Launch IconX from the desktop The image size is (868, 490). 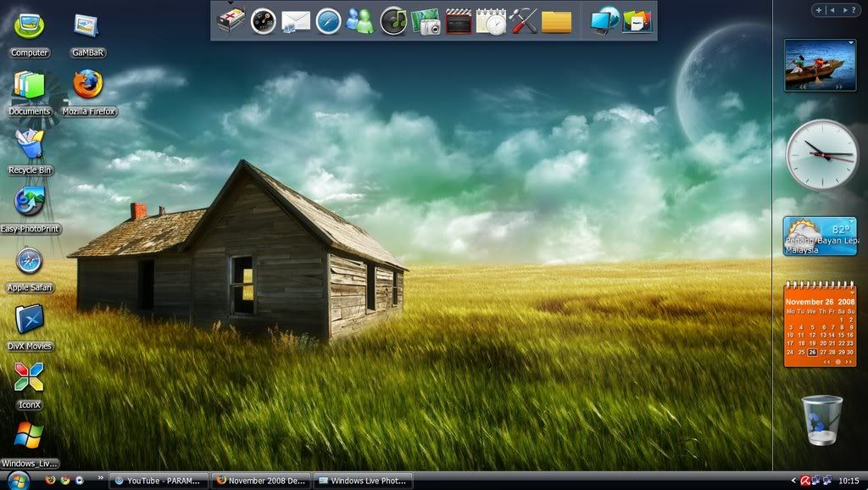point(30,379)
